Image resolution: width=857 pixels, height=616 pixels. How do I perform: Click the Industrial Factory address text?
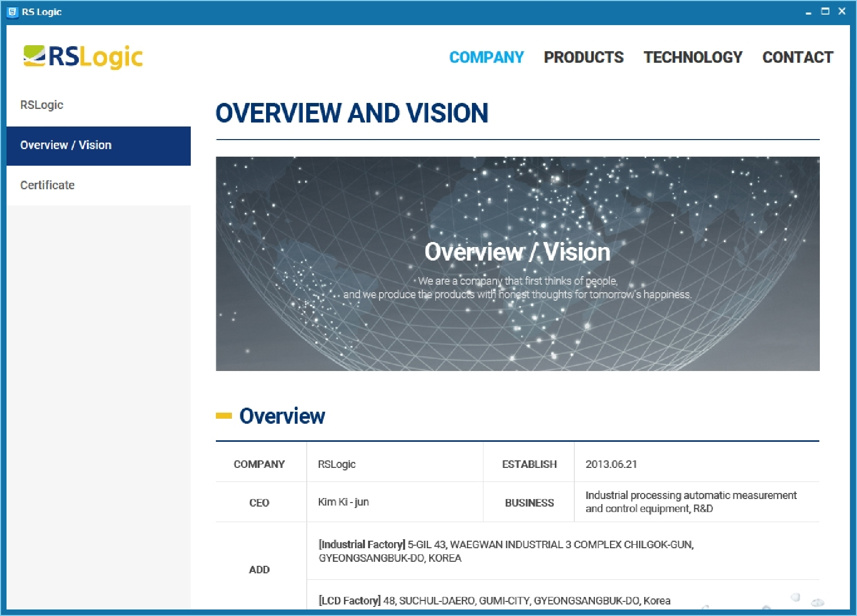506,551
